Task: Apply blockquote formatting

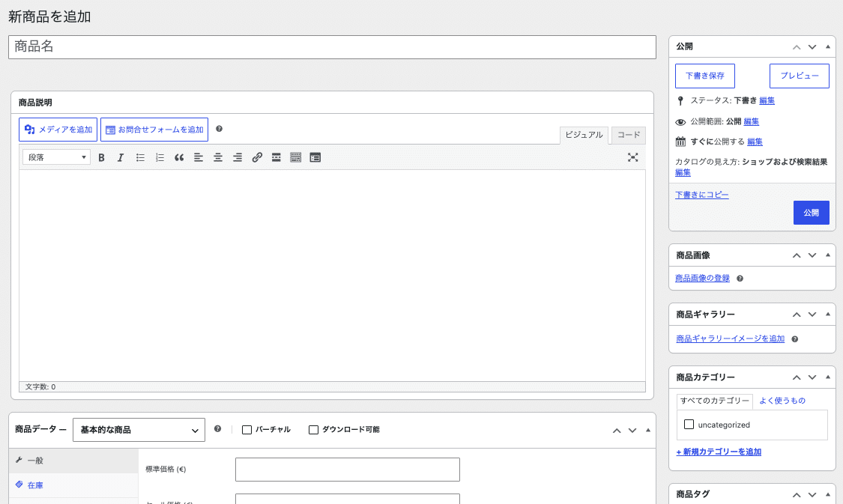Action: pyautogui.click(x=179, y=157)
